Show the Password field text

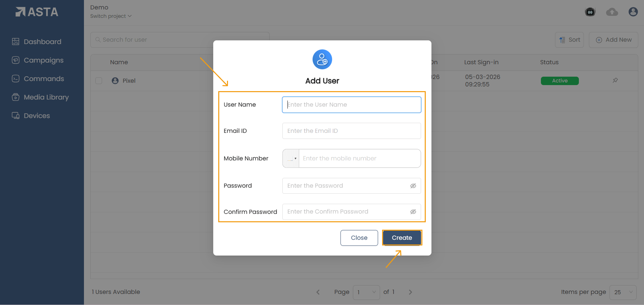(413, 186)
